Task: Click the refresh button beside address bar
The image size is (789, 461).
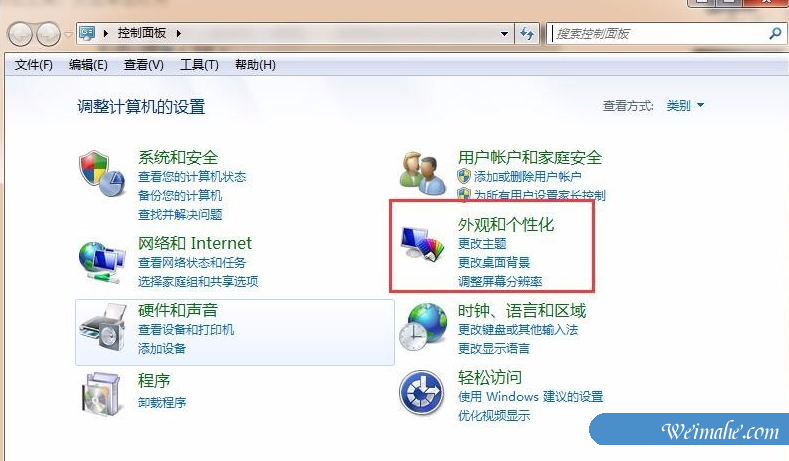Action: tap(527, 34)
